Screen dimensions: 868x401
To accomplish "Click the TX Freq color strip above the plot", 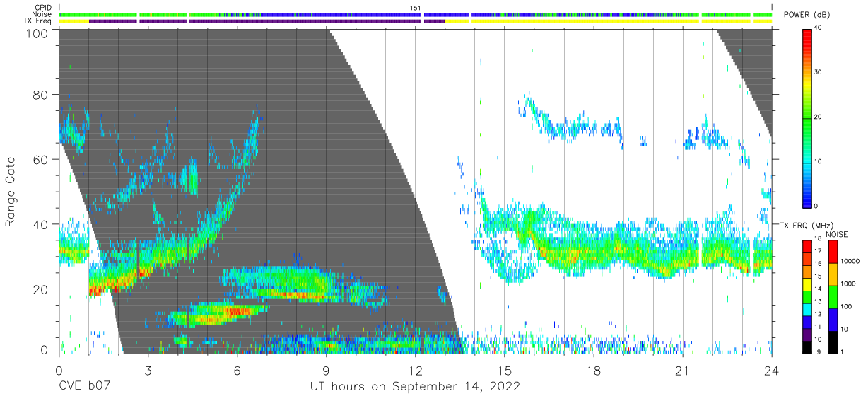I will point(416,21).
